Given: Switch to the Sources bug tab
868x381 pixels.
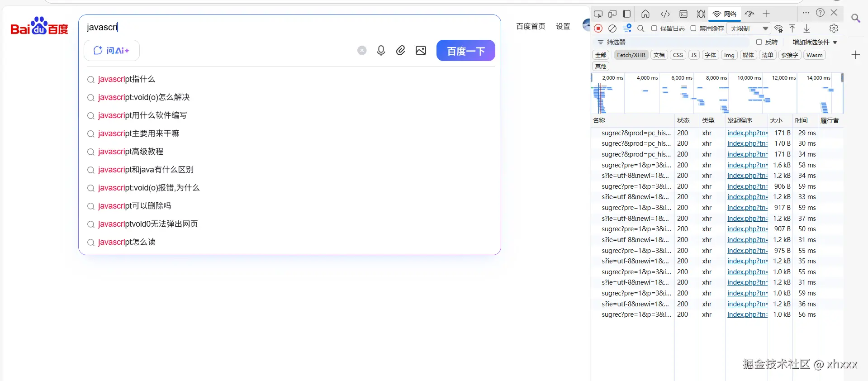Looking at the screenshot, I should [701, 14].
